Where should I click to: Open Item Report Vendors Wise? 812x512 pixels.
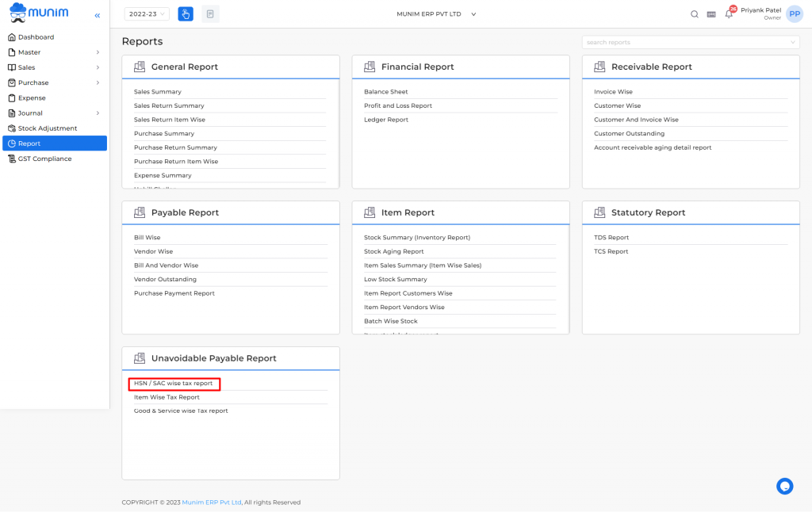coord(404,308)
